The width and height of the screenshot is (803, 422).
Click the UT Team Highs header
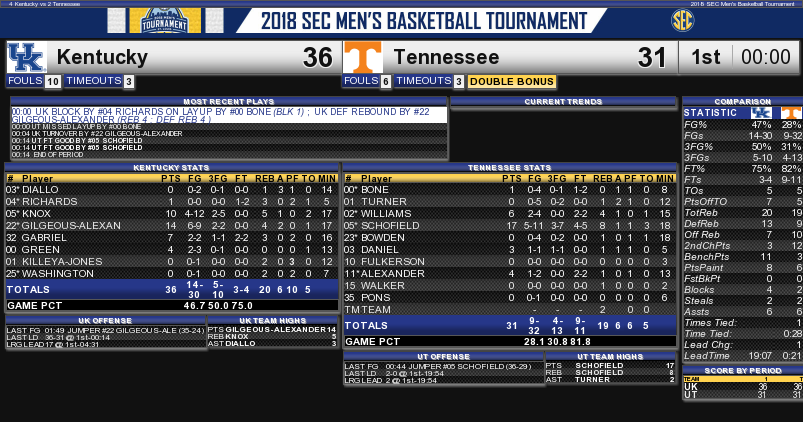coord(610,356)
